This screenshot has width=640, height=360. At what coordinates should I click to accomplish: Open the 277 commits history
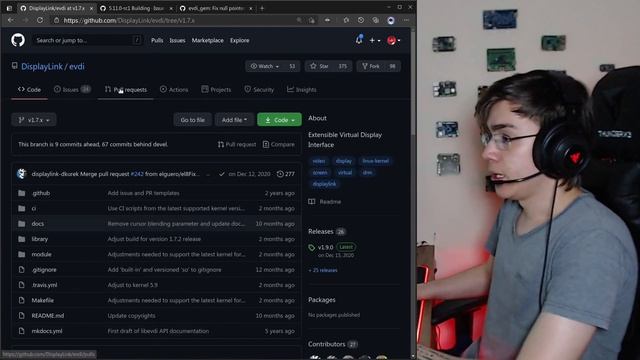286,174
